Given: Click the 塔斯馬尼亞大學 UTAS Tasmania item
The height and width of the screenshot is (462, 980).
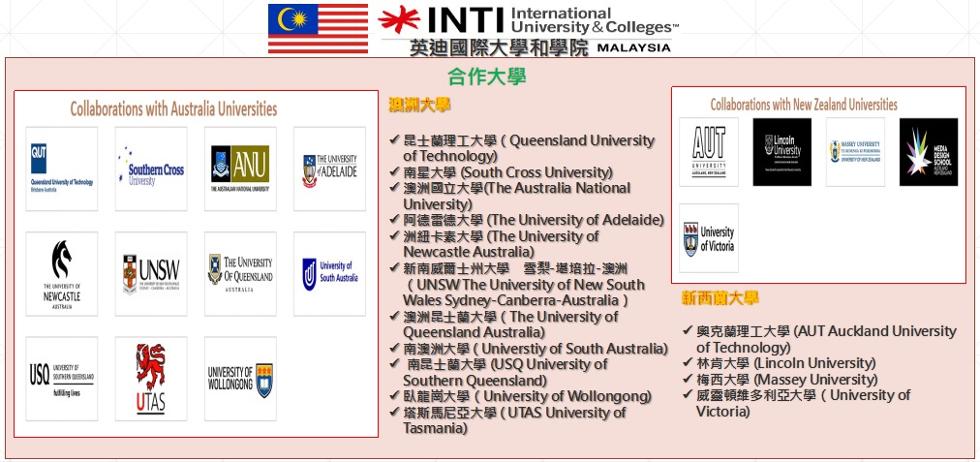Looking at the screenshot, I should [x=507, y=420].
